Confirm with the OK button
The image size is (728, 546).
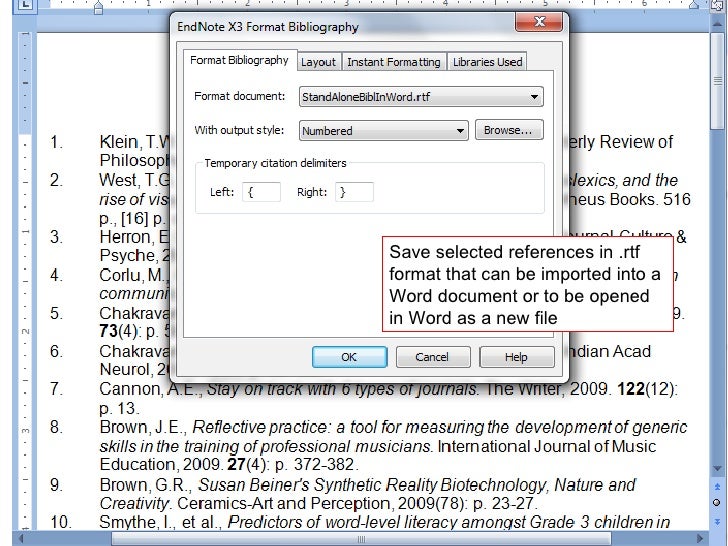tap(349, 357)
